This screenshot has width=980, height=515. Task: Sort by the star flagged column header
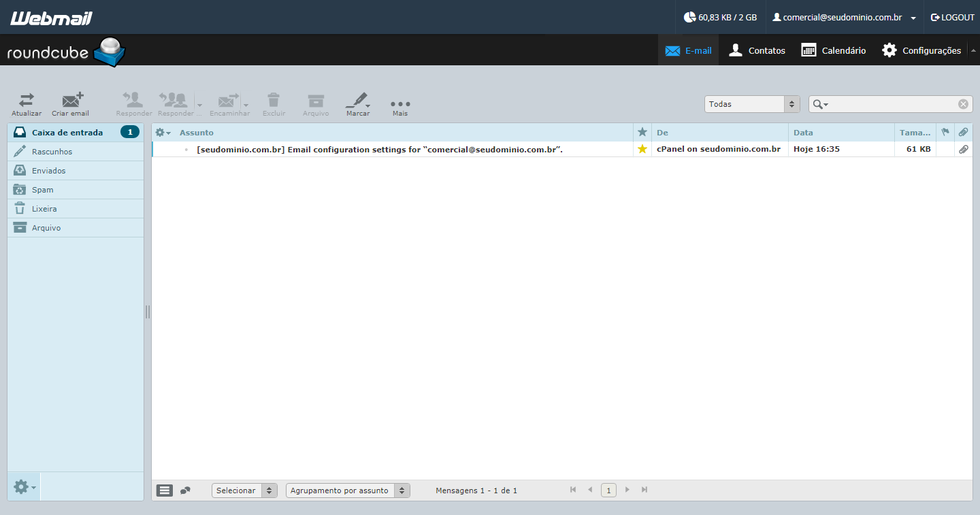click(642, 133)
